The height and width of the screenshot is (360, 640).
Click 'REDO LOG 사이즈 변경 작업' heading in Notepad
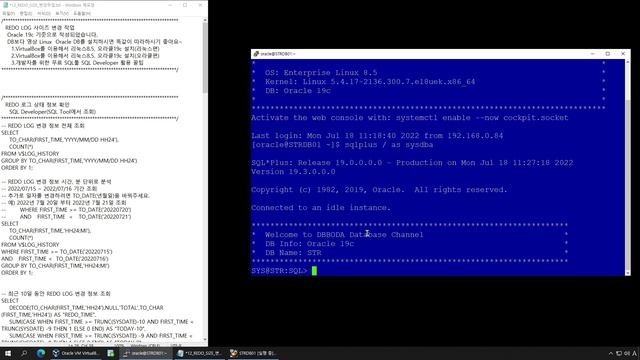click(x=40, y=28)
